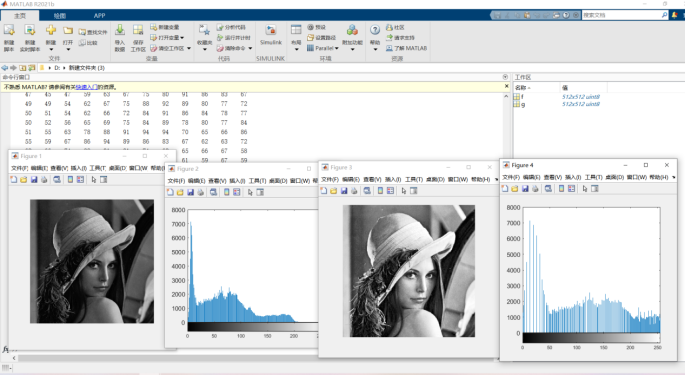
Task: Expand the 打开 (Open) dropdown
Action: (68, 49)
